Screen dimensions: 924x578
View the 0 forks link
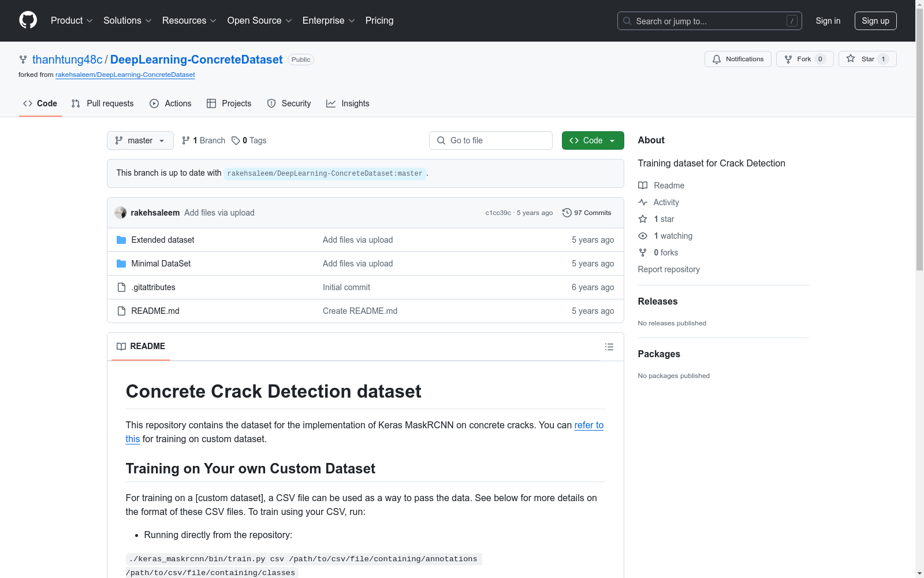coord(658,253)
